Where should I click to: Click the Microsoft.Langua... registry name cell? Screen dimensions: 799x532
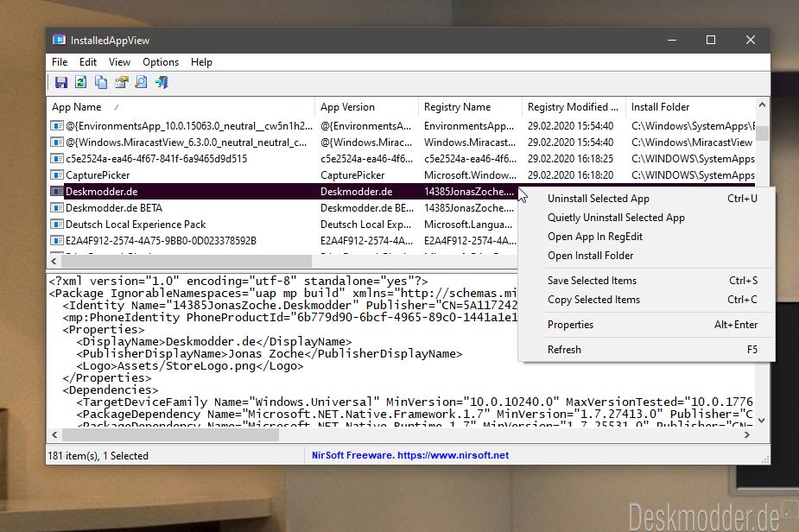coord(468,225)
